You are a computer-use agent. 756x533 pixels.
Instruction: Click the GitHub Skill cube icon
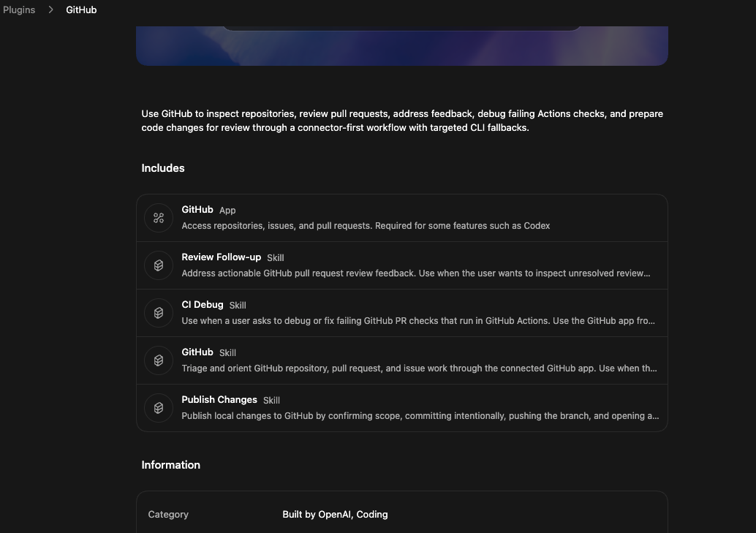(159, 360)
